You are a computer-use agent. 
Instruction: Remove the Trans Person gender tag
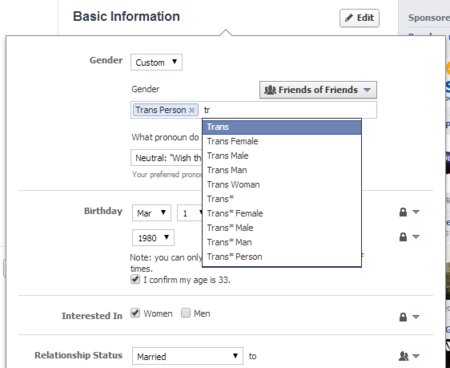(x=192, y=110)
